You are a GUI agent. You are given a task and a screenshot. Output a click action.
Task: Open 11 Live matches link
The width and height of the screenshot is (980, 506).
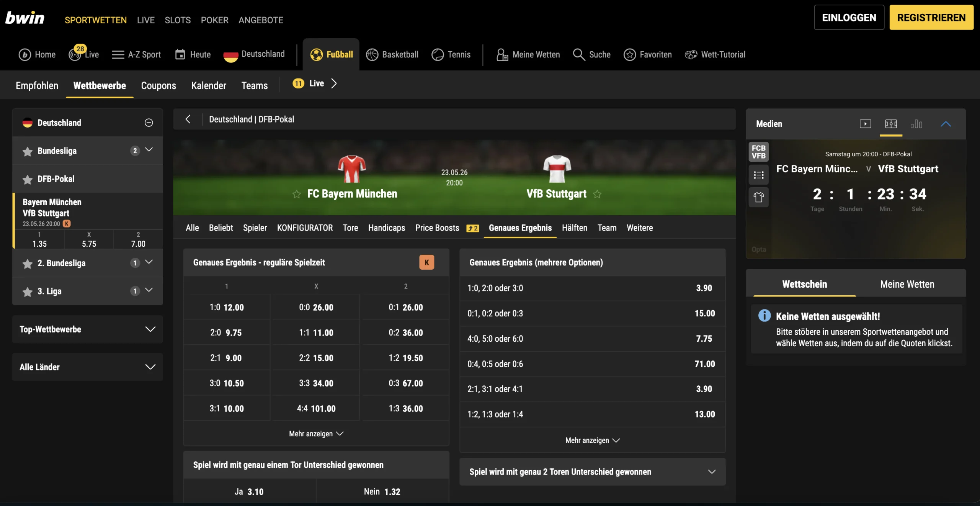point(315,84)
